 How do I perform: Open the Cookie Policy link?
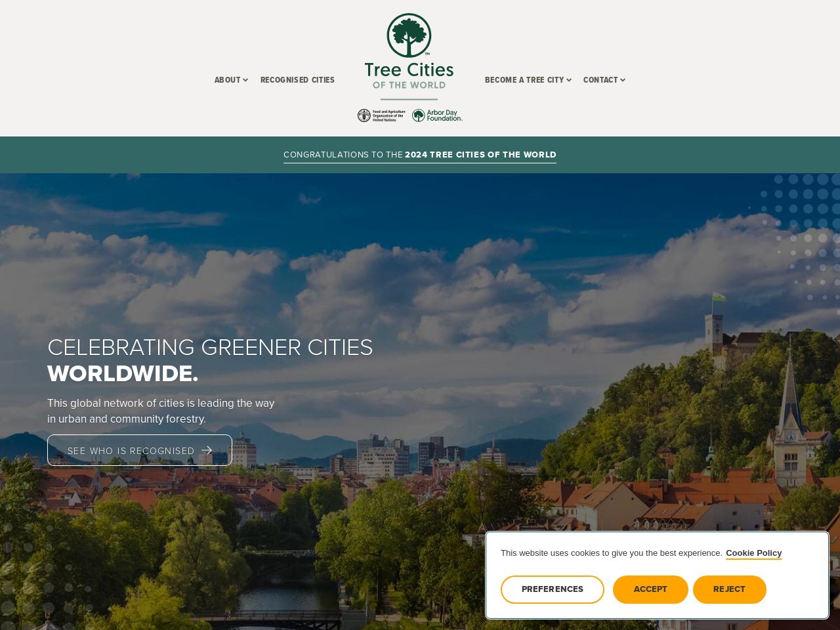753,553
